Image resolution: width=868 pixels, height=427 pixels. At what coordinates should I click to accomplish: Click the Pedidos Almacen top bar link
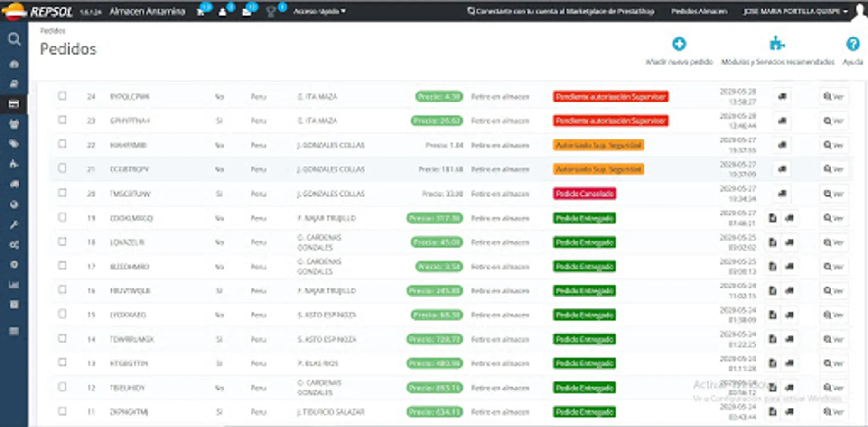coord(699,11)
